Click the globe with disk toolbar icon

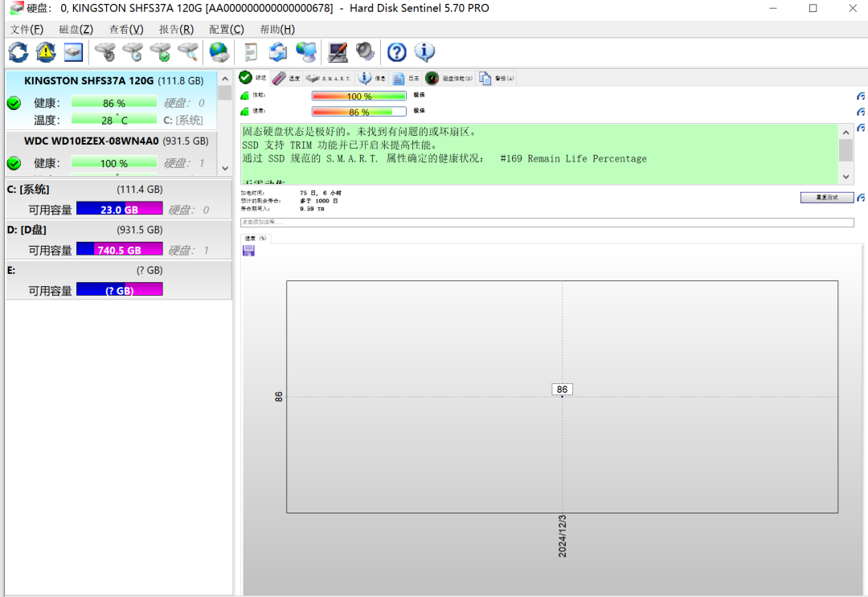click(x=219, y=52)
